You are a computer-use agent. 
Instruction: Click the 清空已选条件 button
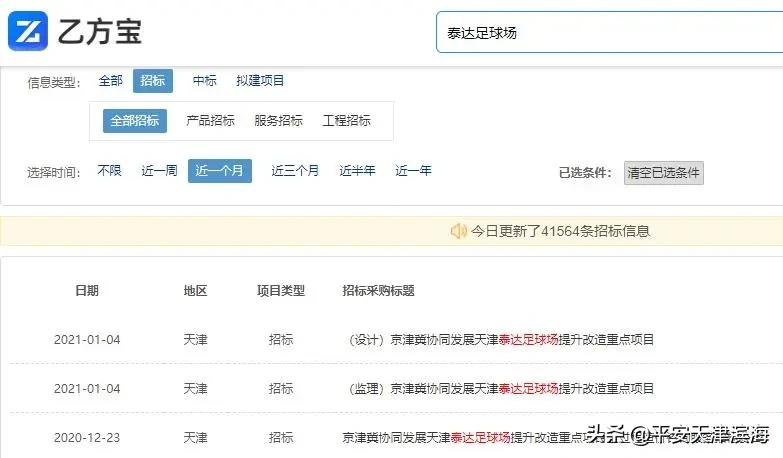tap(664, 173)
